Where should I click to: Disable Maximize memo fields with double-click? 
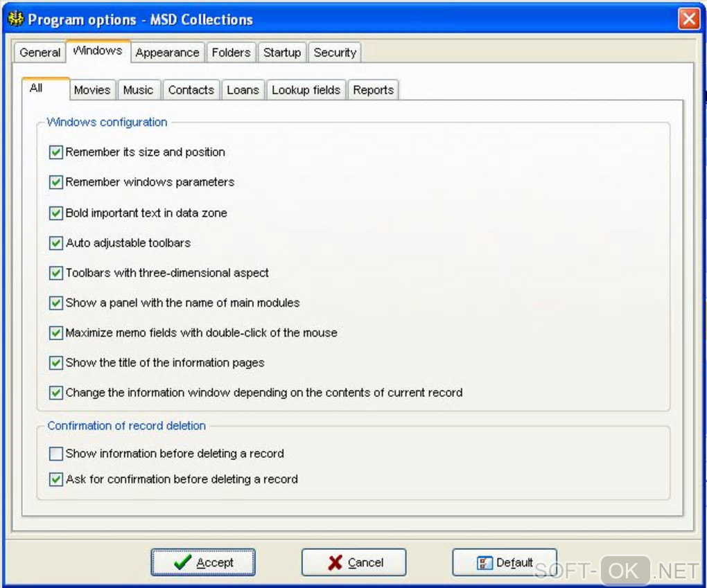click(56, 333)
